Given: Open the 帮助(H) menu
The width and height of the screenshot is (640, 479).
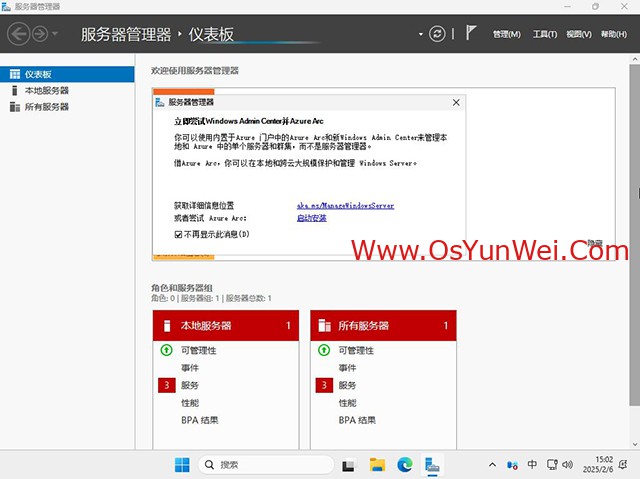Looking at the screenshot, I should pos(613,34).
